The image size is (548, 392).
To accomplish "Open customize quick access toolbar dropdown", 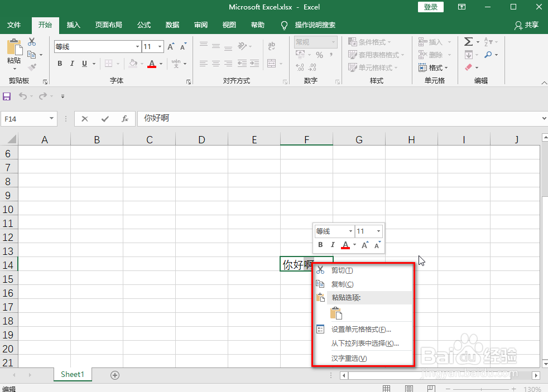I will (x=63, y=96).
